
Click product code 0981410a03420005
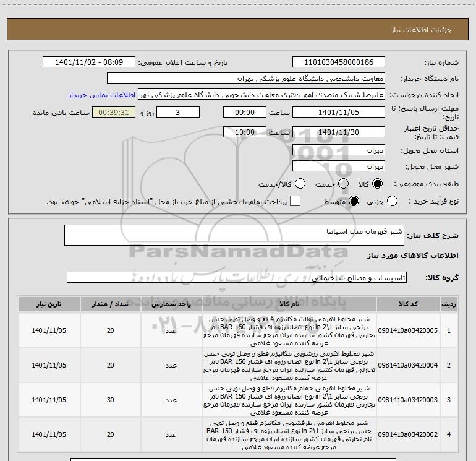pos(408,330)
